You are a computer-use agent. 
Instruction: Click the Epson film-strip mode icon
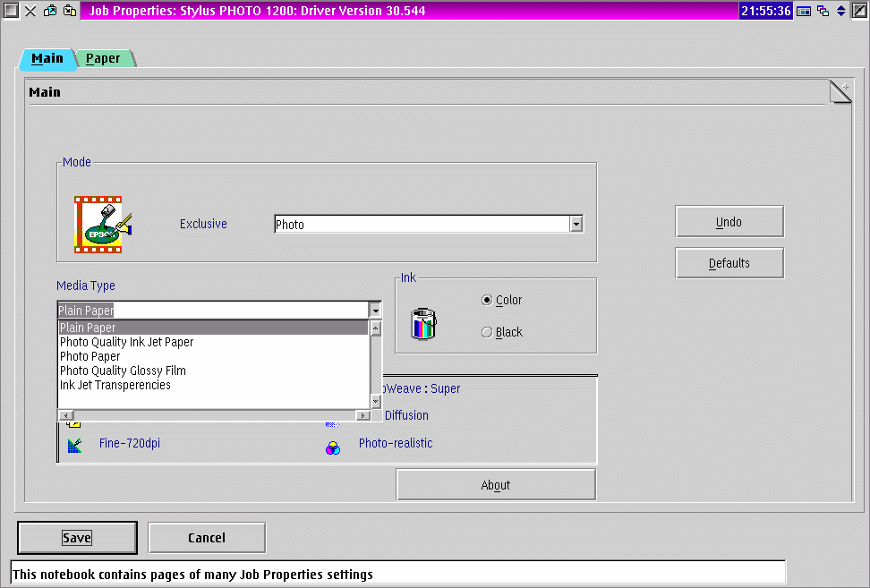(103, 224)
